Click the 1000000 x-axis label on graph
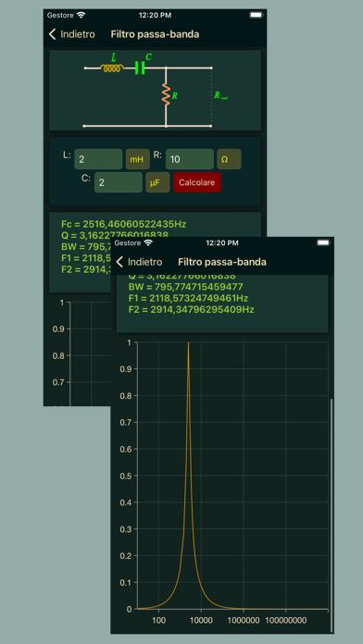363x644 pixels. 244,620
